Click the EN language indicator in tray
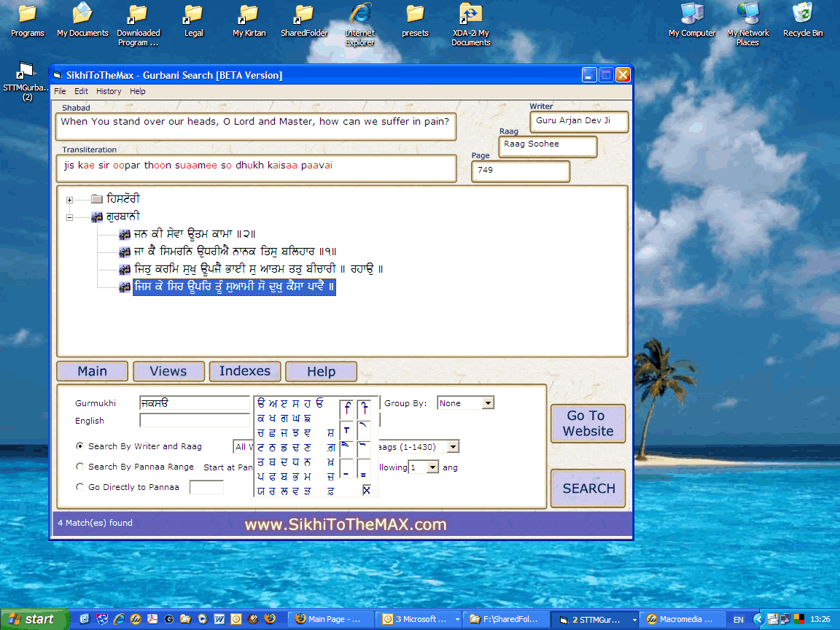This screenshot has height=630, width=840. [738, 620]
